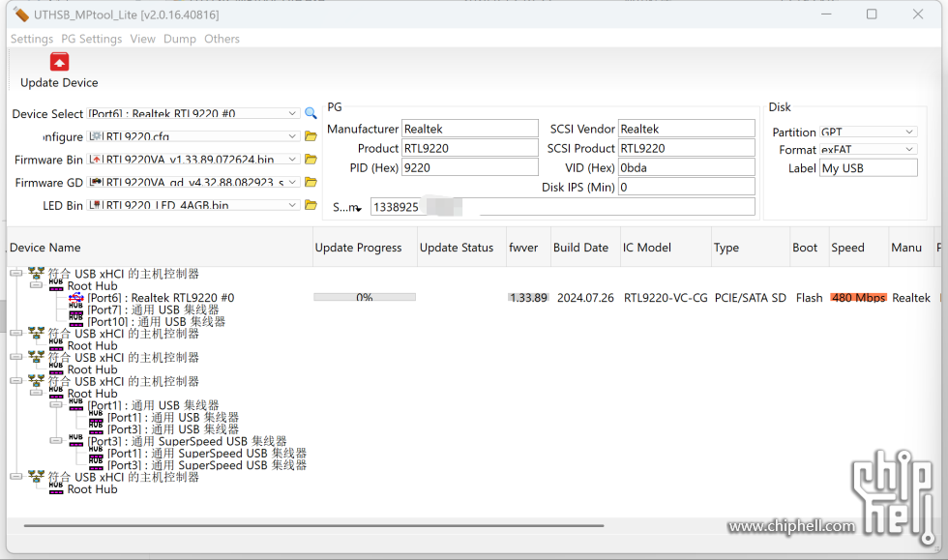Screen dimensions: 948x560
Task: Click the Boot column header
Action: point(809,248)
